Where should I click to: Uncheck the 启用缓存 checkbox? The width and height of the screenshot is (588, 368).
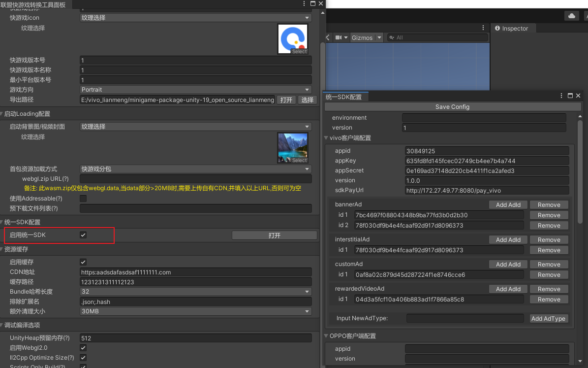pyautogui.click(x=83, y=262)
